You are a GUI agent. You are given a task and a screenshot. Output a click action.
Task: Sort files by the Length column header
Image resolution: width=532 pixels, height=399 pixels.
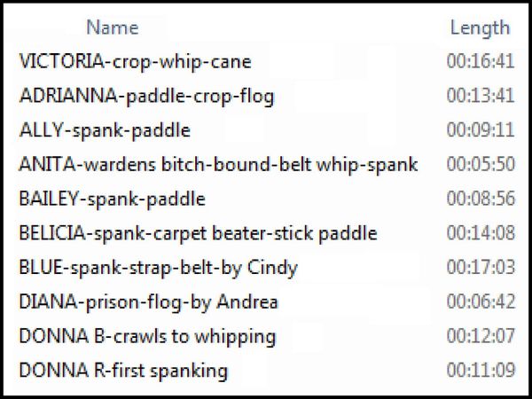[x=480, y=28]
